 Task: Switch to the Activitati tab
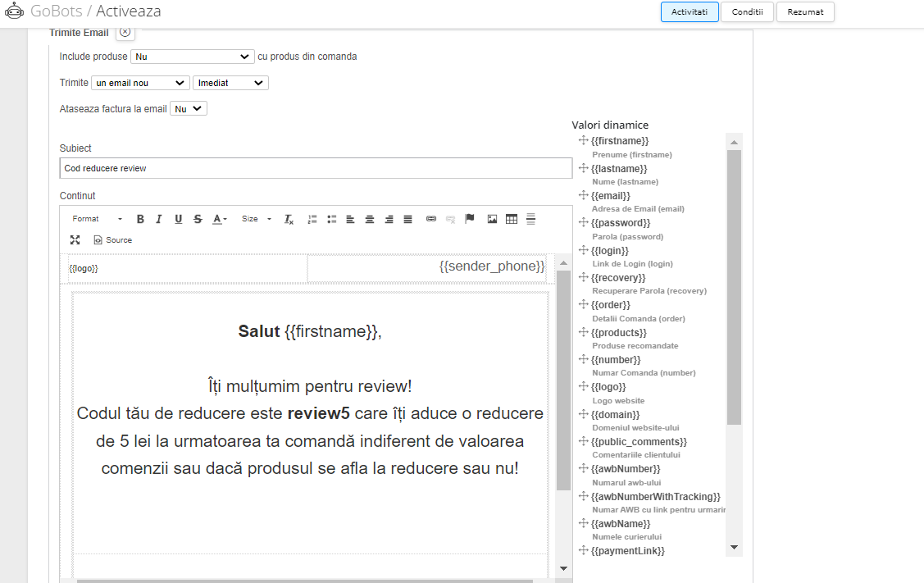tap(690, 11)
